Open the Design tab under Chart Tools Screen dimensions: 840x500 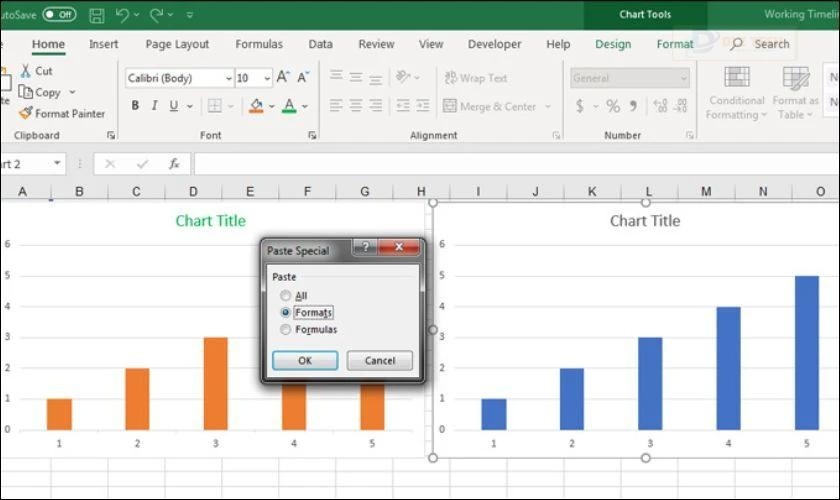[612, 44]
